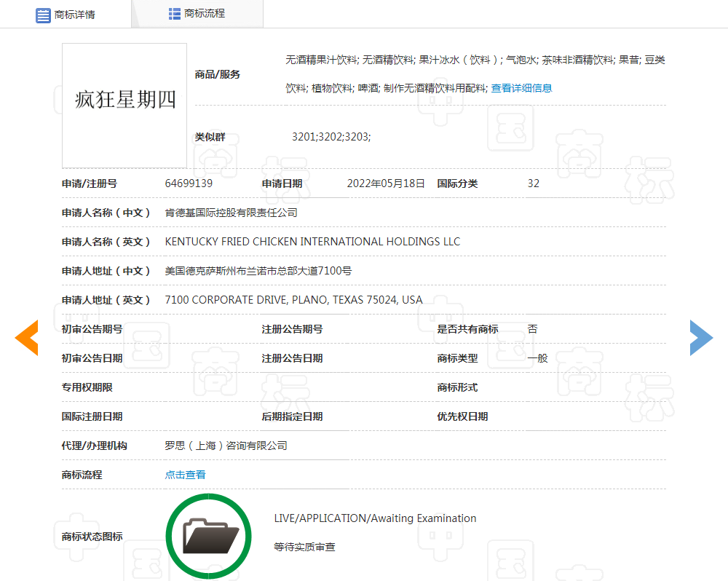Image resolution: width=728 pixels, height=581 pixels.
Task: Click the 后期指定日期 label
Action: (x=292, y=416)
